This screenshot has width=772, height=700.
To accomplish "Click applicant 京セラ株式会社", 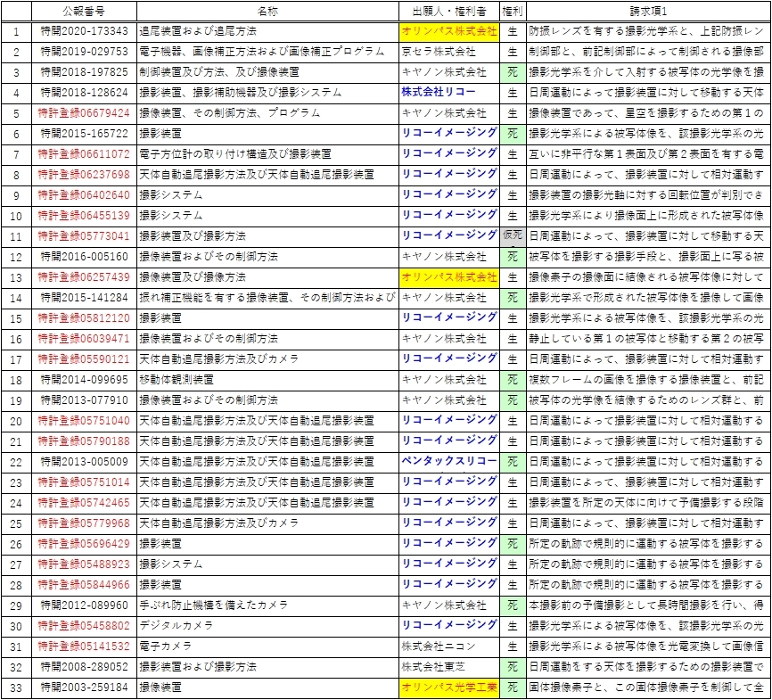I will [x=439, y=52].
